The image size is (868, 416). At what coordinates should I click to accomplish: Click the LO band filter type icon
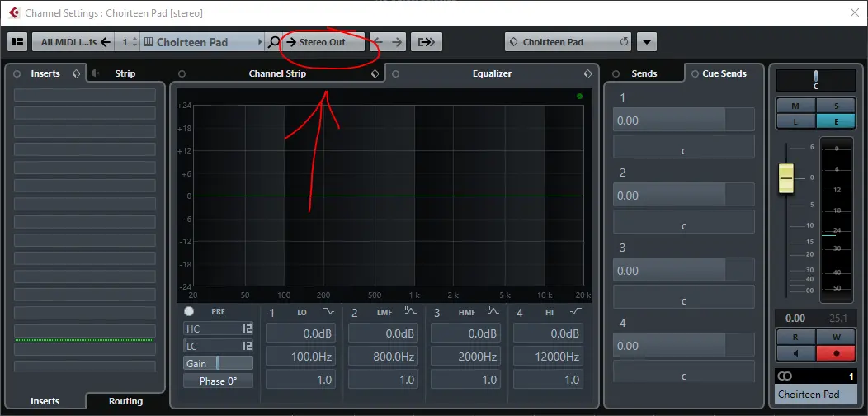click(x=328, y=311)
